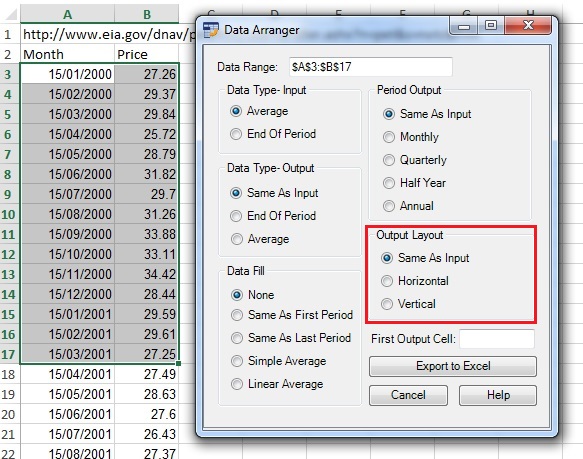The height and width of the screenshot is (459, 583).
Task: Click cell with date 15/07/2001
Action: click(67, 434)
